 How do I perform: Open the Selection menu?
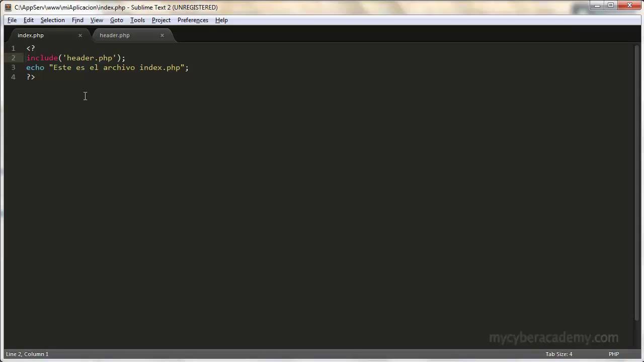pyautogui.click(x=53, y=20)
